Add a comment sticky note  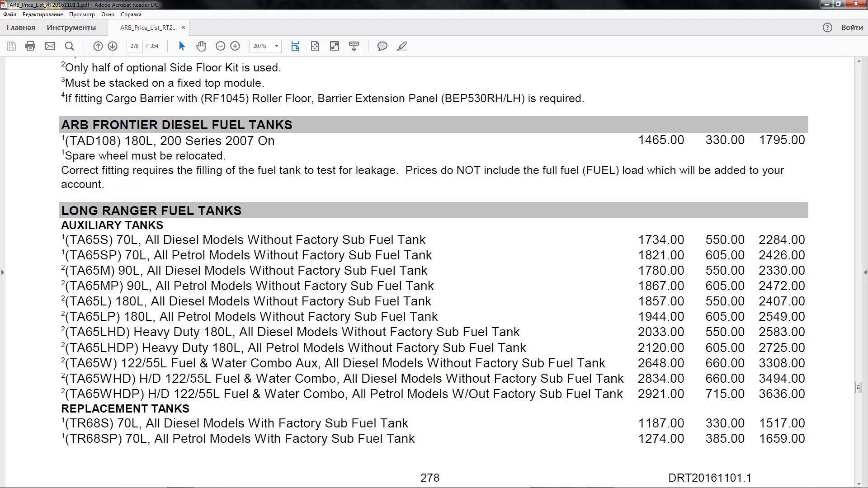pyautogui.click(x=382, y=46)
